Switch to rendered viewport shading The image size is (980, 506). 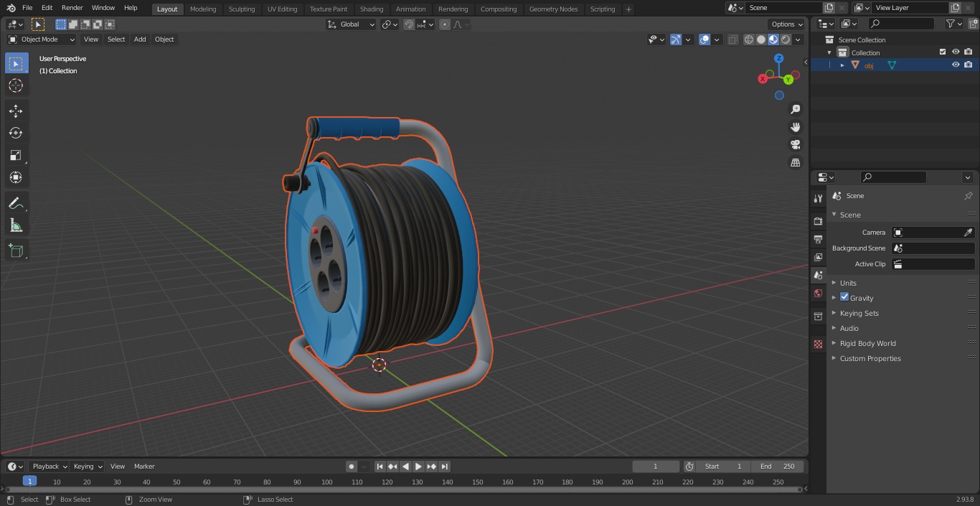pos(786,39)
